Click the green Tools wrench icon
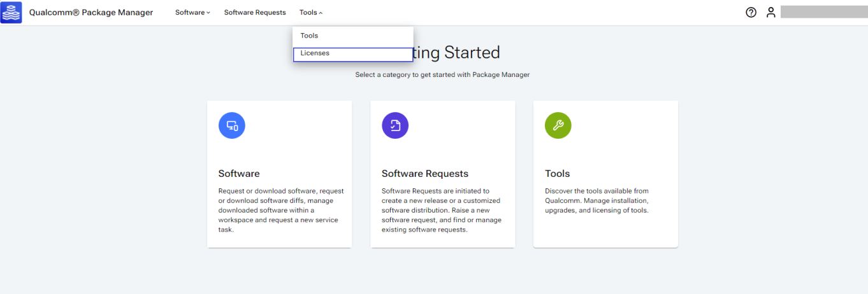The width and height of the screenshot is (868, 294). point(558,125)
